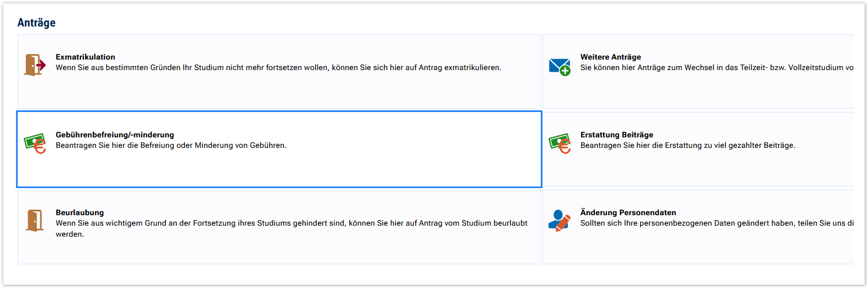Click the Änderung Personendaten person-with-pencil icon
This screenshot has width=868, height=288.
pyautogui.click(x=560, y=220)
